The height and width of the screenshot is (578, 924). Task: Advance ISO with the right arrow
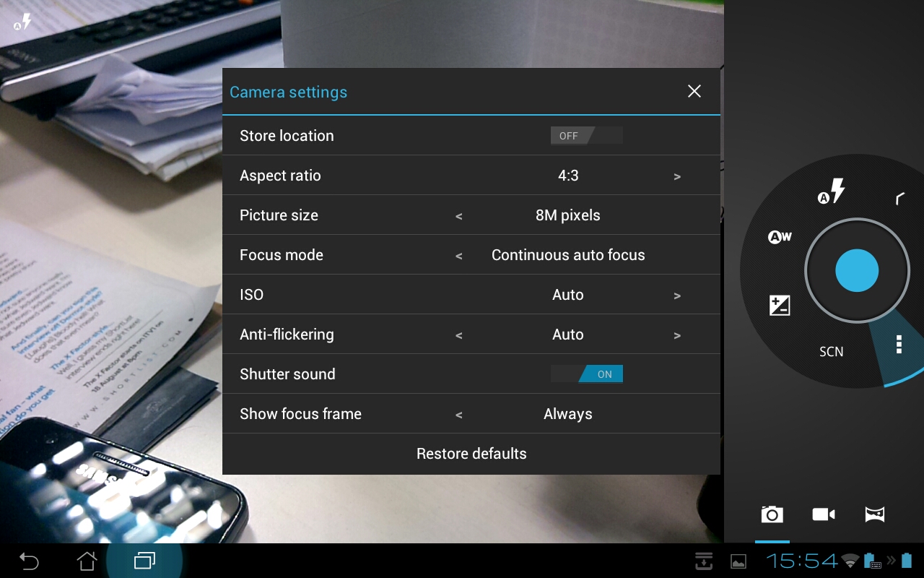(677, 296)
